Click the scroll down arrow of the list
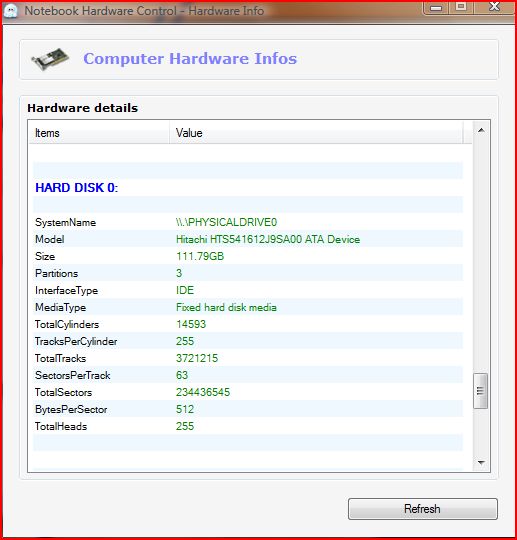 [482, 463]
